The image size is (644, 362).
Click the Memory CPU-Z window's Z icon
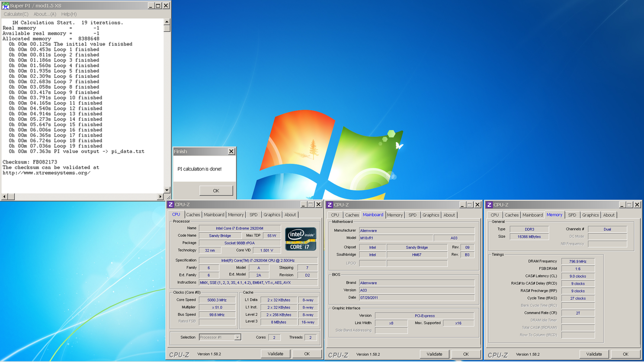pos(489,205)
